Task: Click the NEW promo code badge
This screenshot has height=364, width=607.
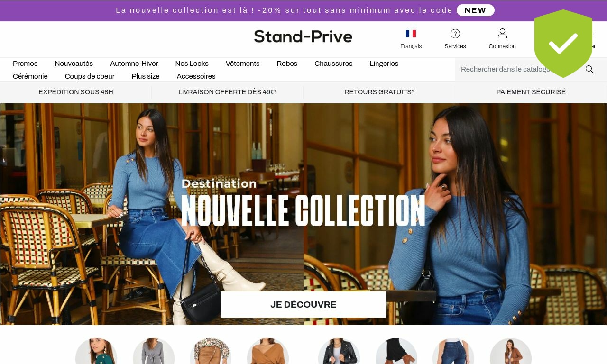Action: [476, 10]
